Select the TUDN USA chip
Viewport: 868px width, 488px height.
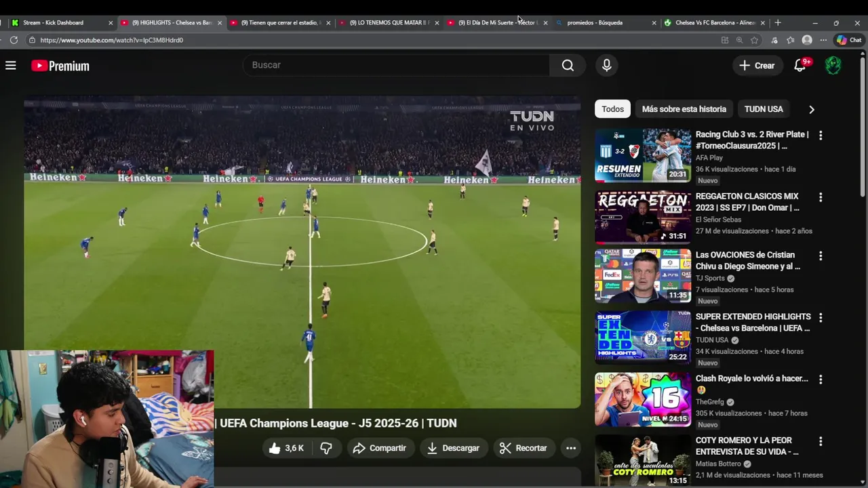coord(764,109)
